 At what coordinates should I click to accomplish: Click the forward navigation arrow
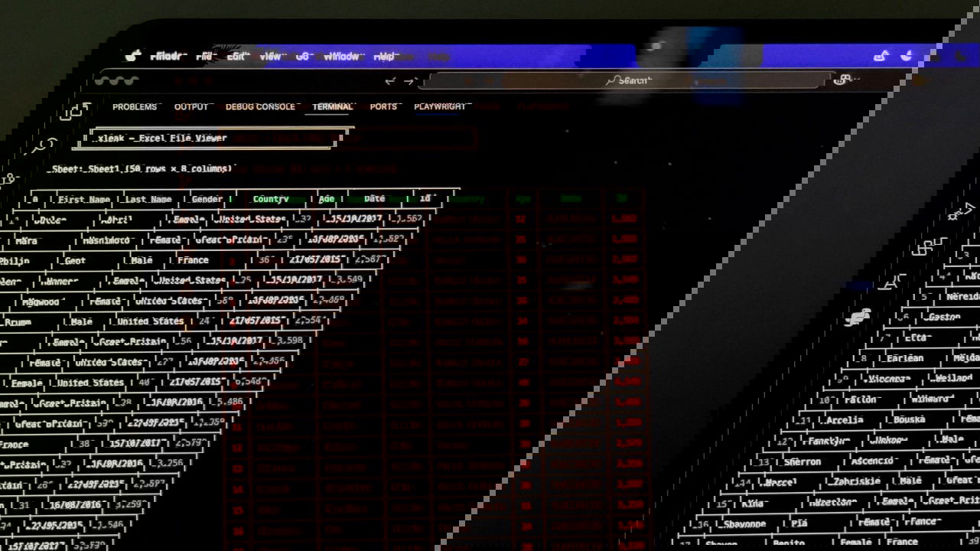tap(409, 81)
